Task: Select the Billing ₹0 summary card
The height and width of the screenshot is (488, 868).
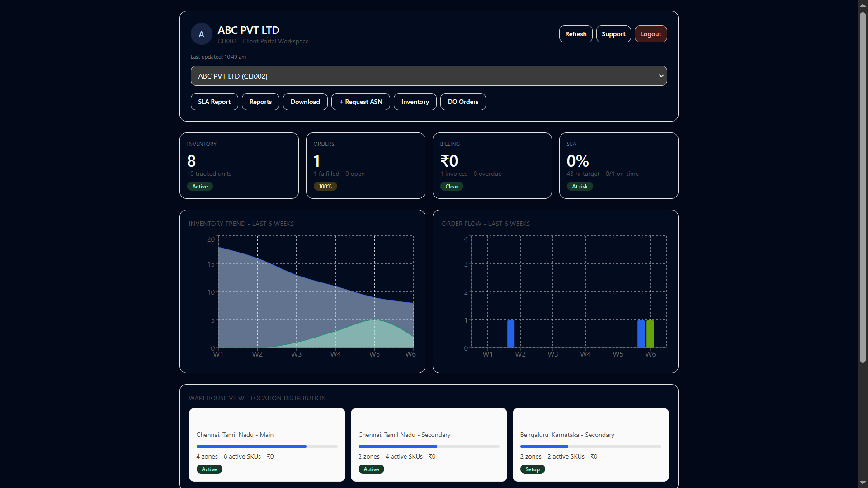Action: click(x=492, y=165)
